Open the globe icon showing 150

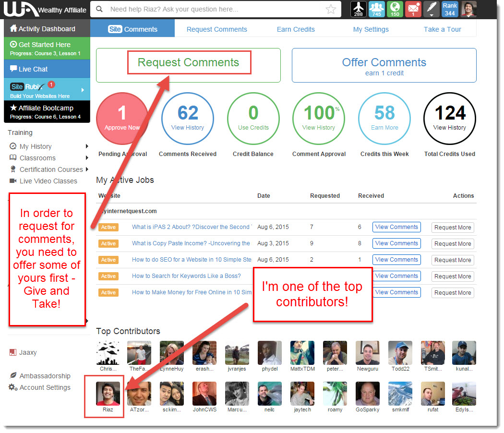395,9
